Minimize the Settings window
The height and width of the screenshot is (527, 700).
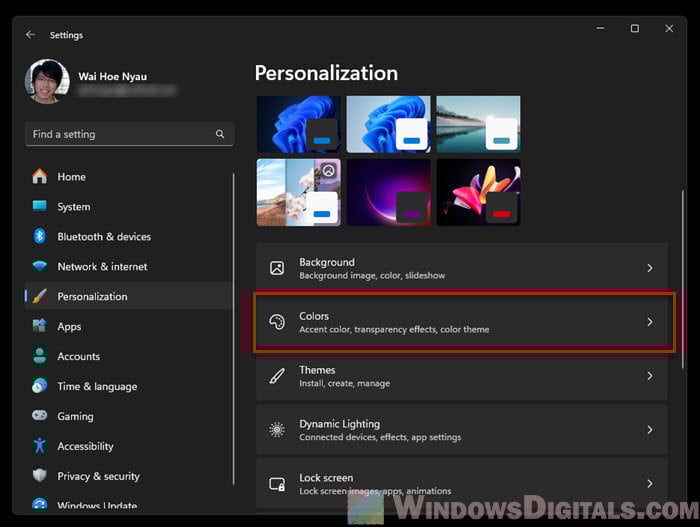[600, 28]
